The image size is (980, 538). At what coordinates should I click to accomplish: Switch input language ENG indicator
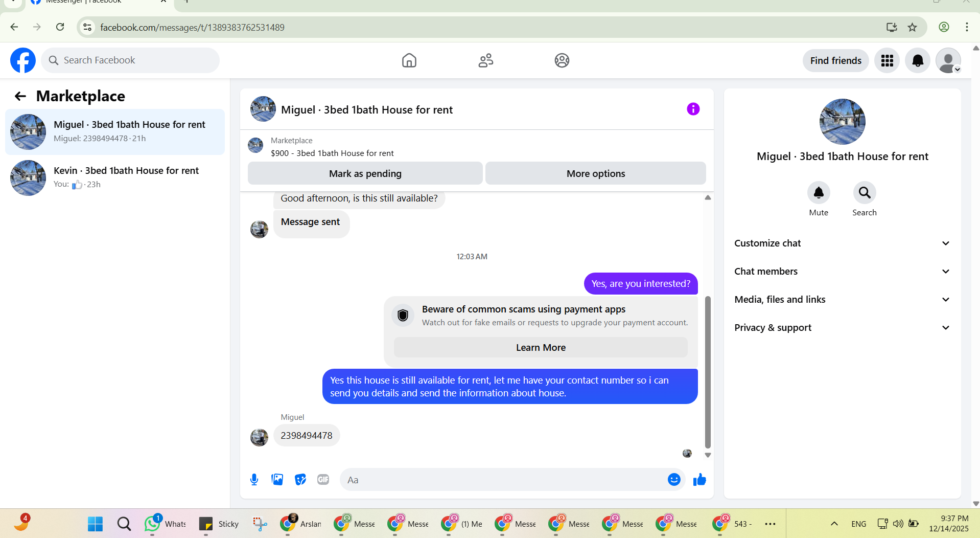[x=858, y=524]
